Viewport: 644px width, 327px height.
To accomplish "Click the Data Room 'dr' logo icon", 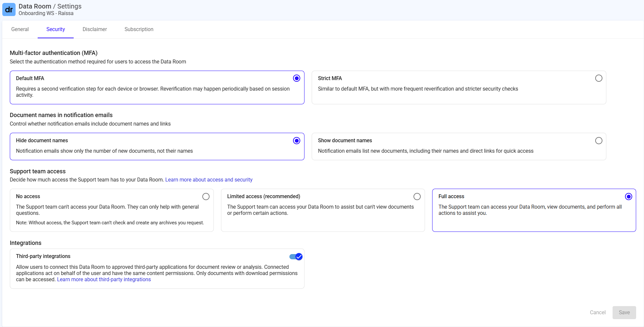I will pos(9,9).
